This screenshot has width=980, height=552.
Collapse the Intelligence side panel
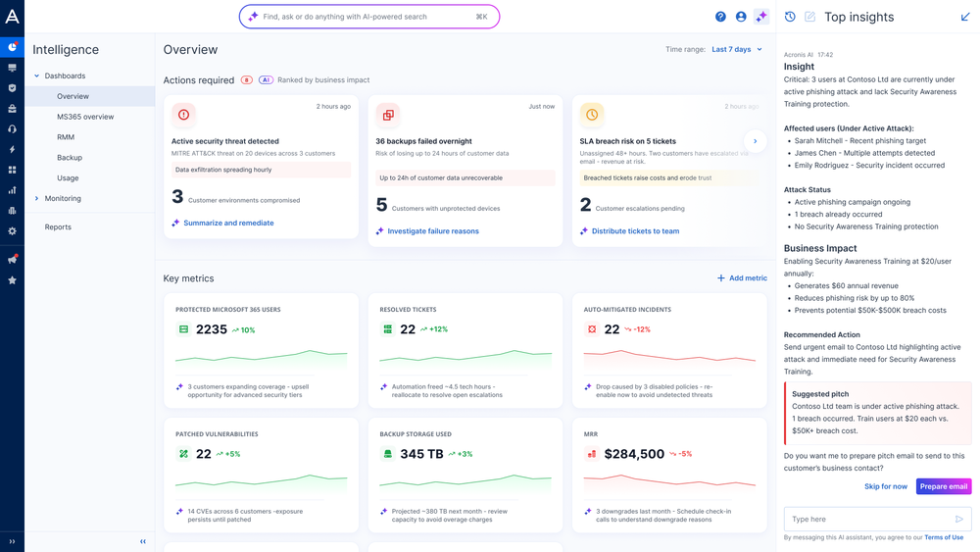click(x=143, y=541)
